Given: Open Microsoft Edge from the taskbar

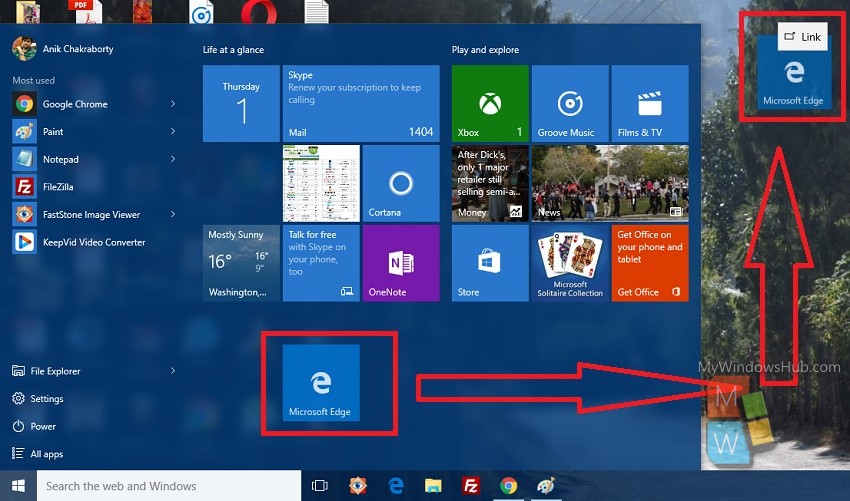Looking at the screenshot, I should pyautogui.click(x=396, y=486).
